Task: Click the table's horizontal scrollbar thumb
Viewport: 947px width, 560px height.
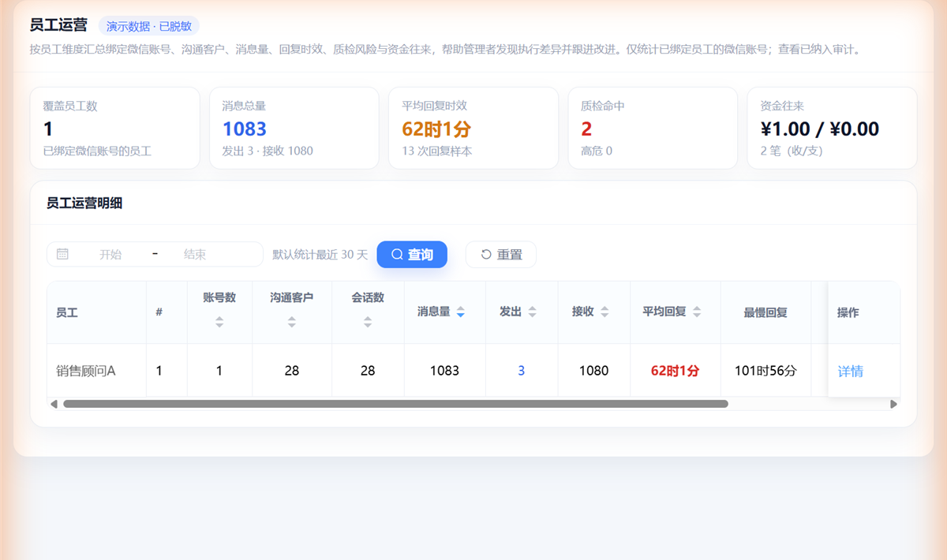Action: [x=395, y=404]
